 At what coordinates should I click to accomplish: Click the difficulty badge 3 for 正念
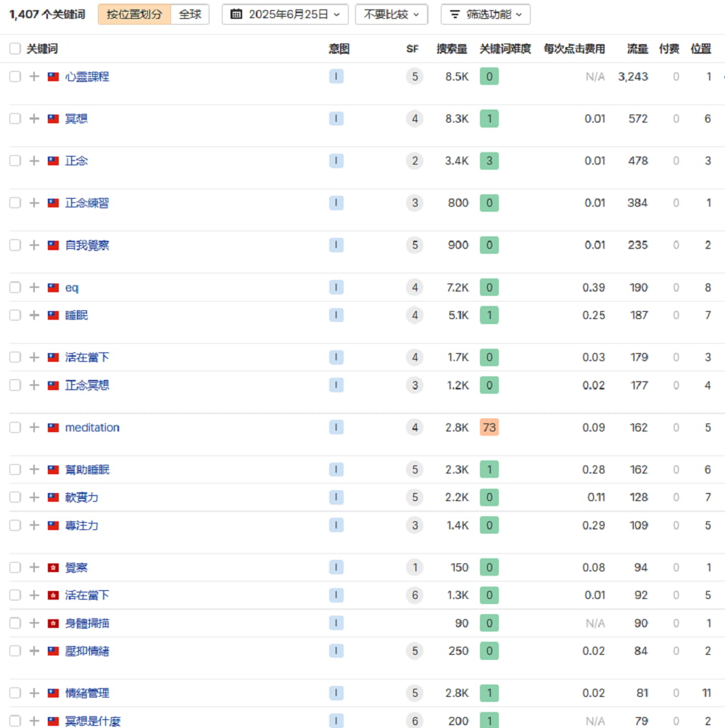(489, 161)
